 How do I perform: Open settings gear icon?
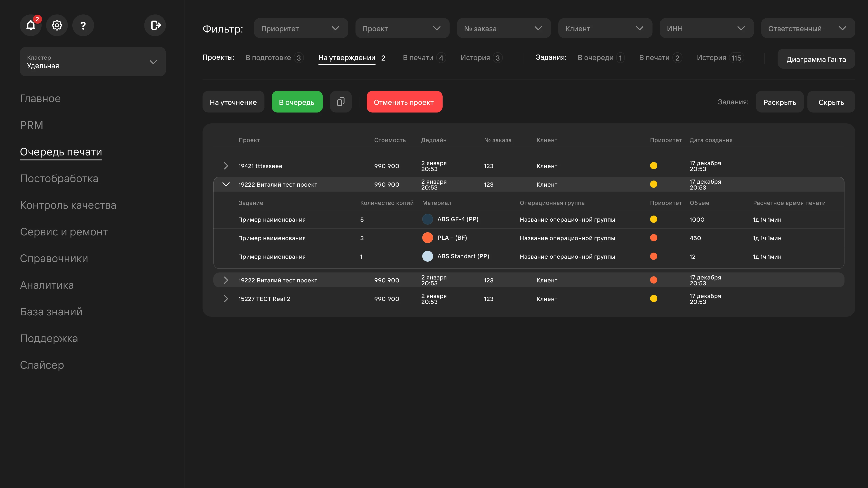[x=57, y=25]
